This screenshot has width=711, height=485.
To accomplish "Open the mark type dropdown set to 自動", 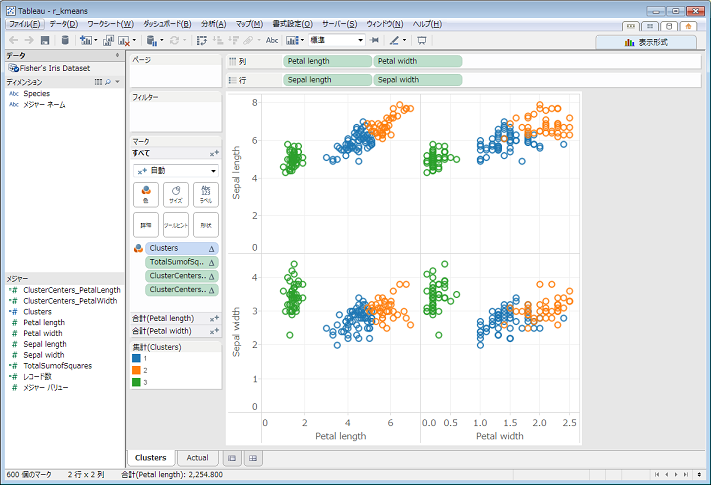I will (176, 171).
